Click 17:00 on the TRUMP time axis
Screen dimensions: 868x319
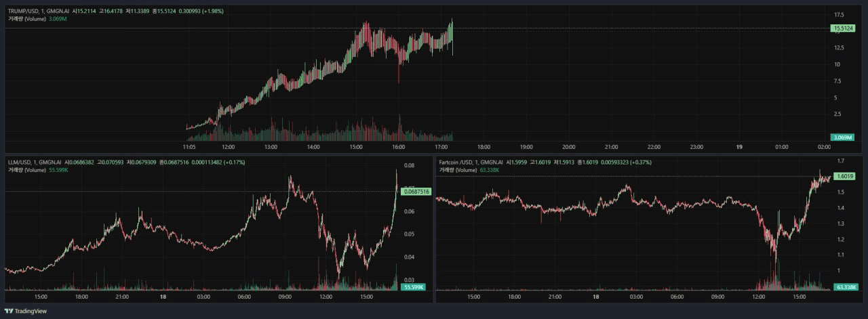(441, 146)
